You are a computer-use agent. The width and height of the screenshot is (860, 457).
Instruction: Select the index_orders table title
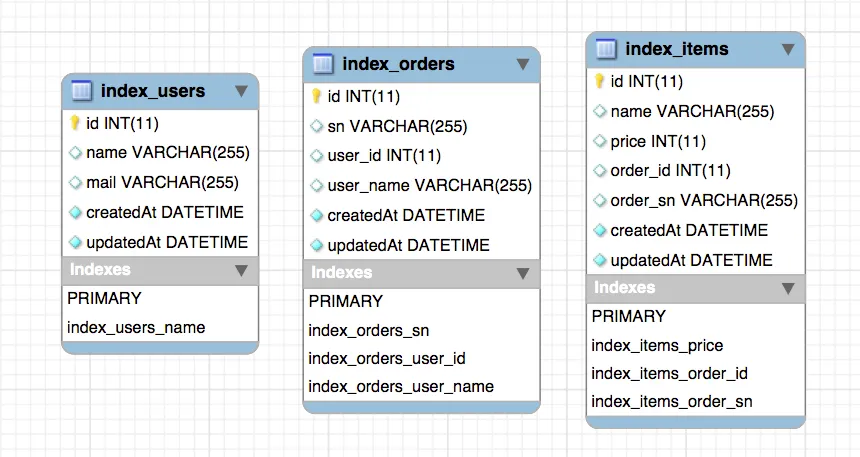point(398,64)
